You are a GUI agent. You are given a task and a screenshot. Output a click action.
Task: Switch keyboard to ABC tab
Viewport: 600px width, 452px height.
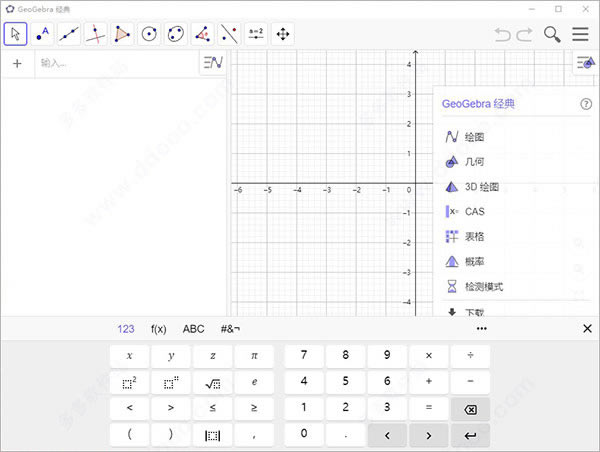[193, 328]
